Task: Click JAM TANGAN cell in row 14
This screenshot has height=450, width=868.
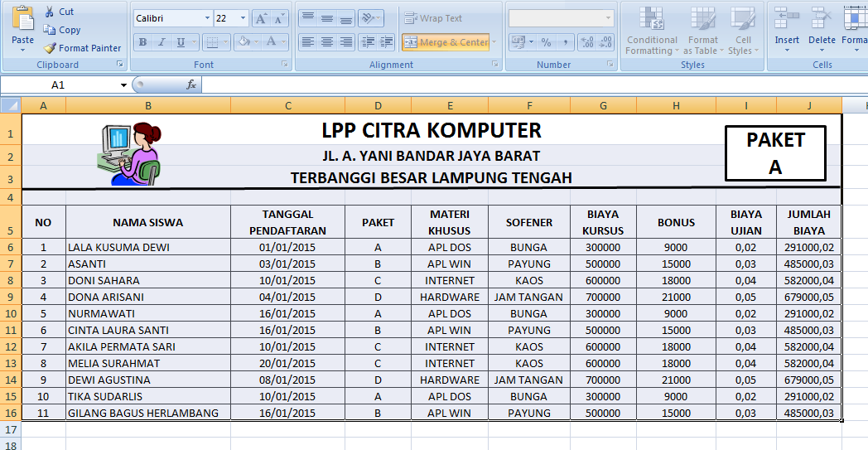Action: pyautogui.click(x=529, y=380)
